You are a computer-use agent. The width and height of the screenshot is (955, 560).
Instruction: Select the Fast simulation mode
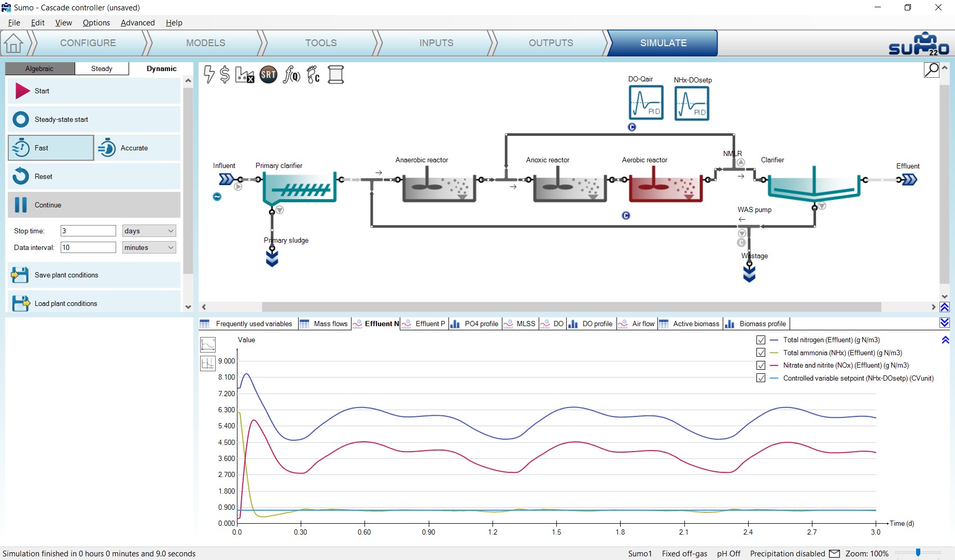pyautogui.click(x=51, y=148)
